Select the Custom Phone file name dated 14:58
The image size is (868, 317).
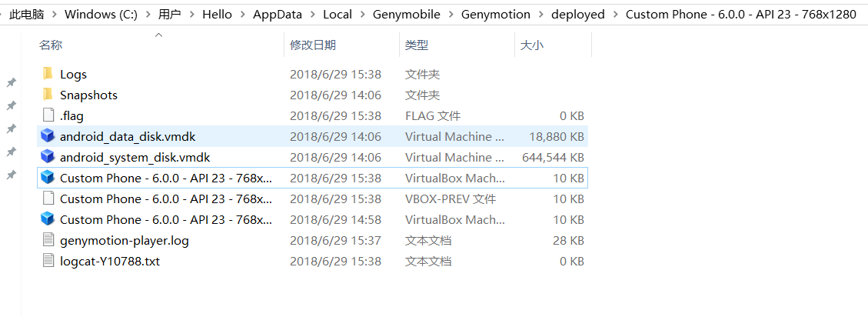pyautogui.click(x=166, y=220)
